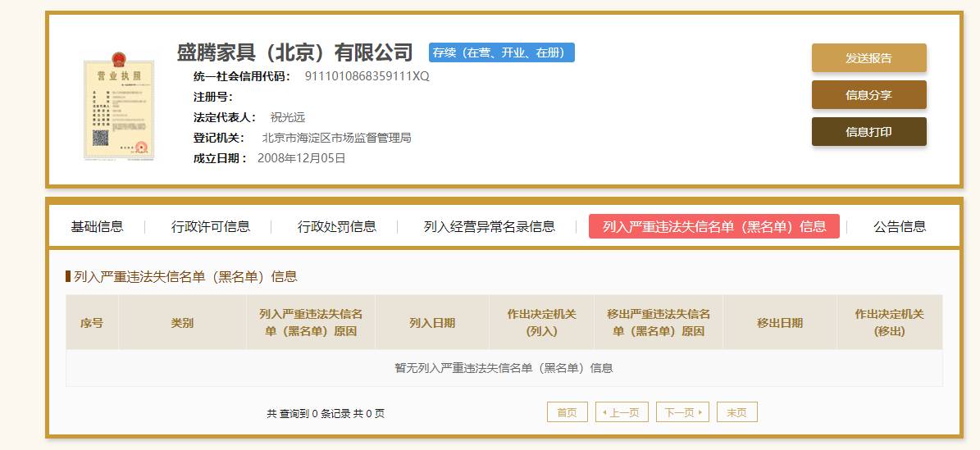Open the 列入经营异常名录信息 tab
The image size is (980, 450).
pos(490,226)
